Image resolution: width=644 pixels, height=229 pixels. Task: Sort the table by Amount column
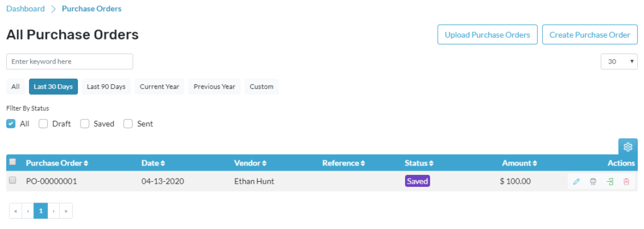(519, 163)
